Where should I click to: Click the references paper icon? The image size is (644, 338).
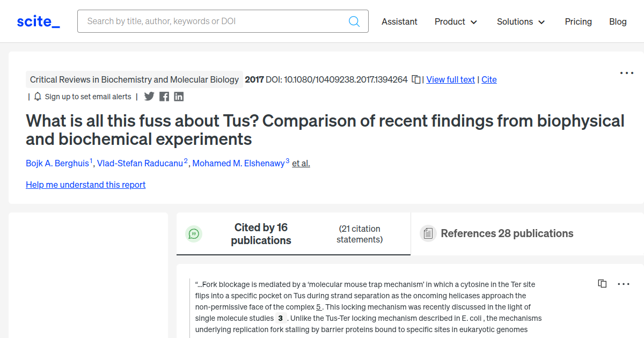click(428, 233)
